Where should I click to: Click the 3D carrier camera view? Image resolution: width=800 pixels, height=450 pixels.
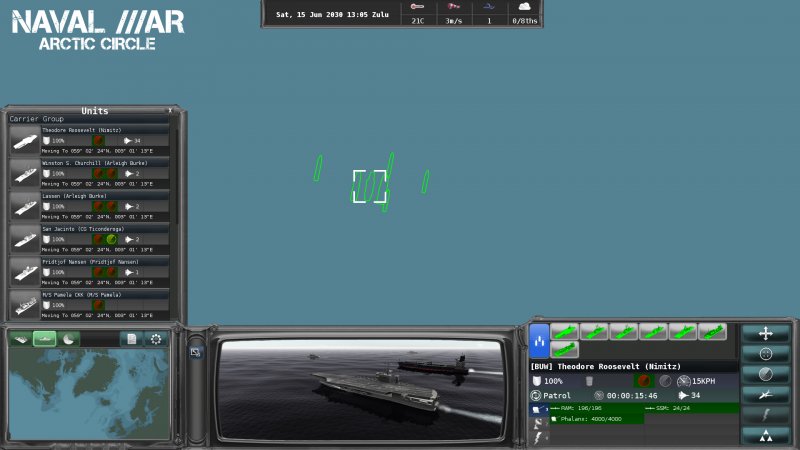click(358, 384)
